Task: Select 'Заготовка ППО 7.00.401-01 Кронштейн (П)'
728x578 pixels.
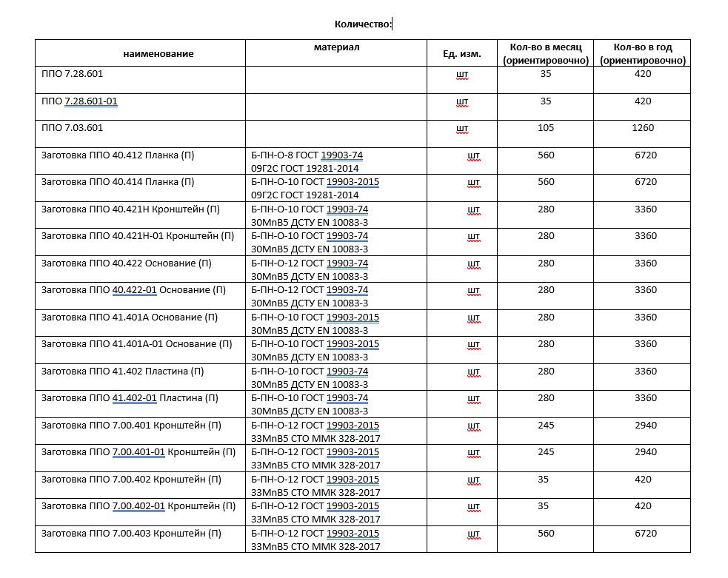Action: [138, 452]
